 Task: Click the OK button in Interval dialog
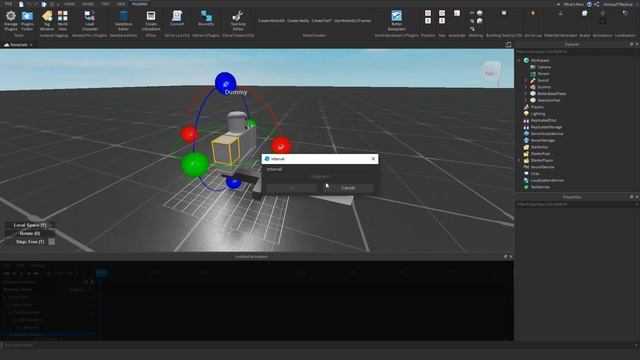coord(291,188)
